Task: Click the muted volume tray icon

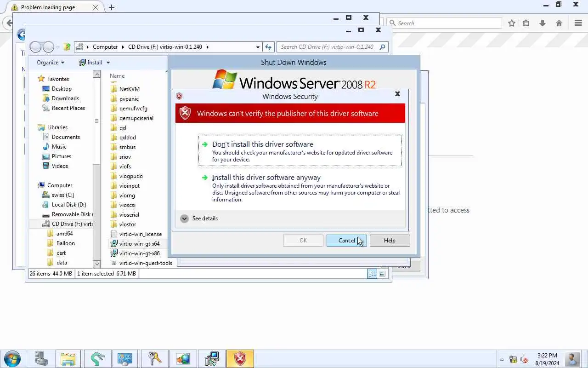Action: click(524, 359)
